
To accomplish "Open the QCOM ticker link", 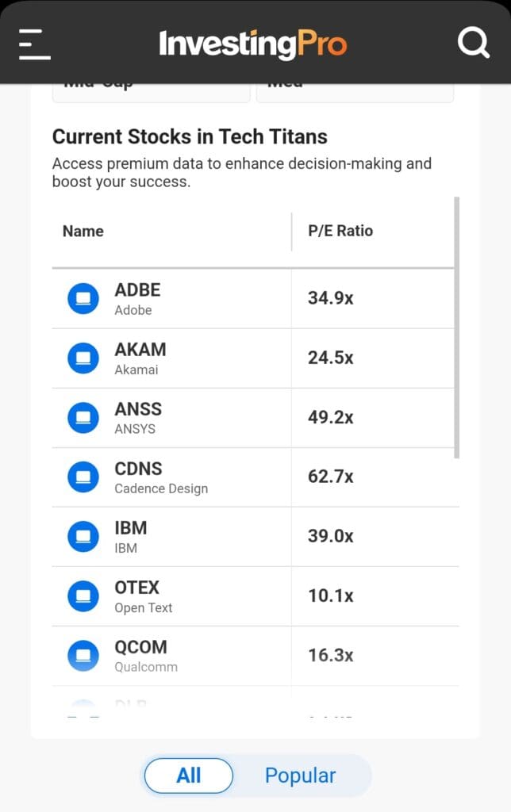I will (140, 647).
